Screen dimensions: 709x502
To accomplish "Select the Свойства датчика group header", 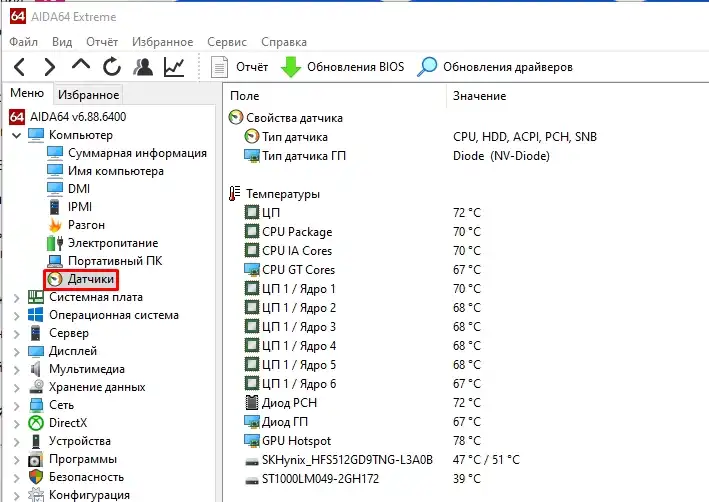I will tap(294, 118).
